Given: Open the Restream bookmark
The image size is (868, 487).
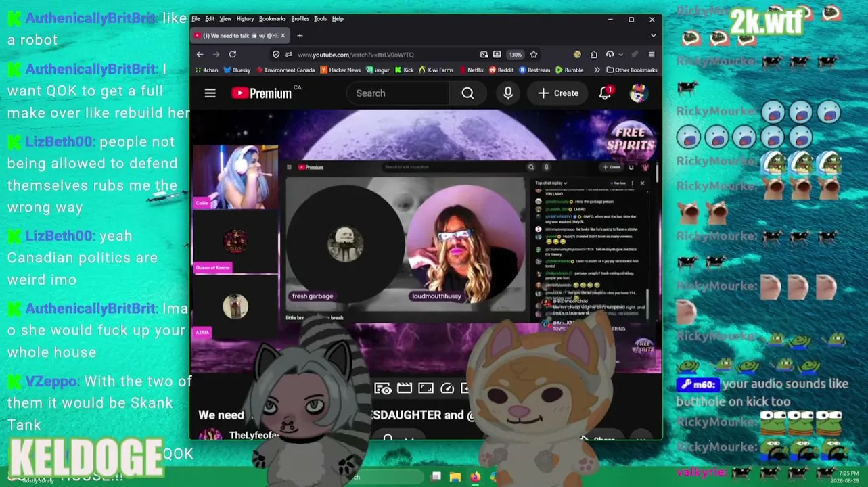Looking at the screenshot, I should pyautogui.click(x=534, y=70).
